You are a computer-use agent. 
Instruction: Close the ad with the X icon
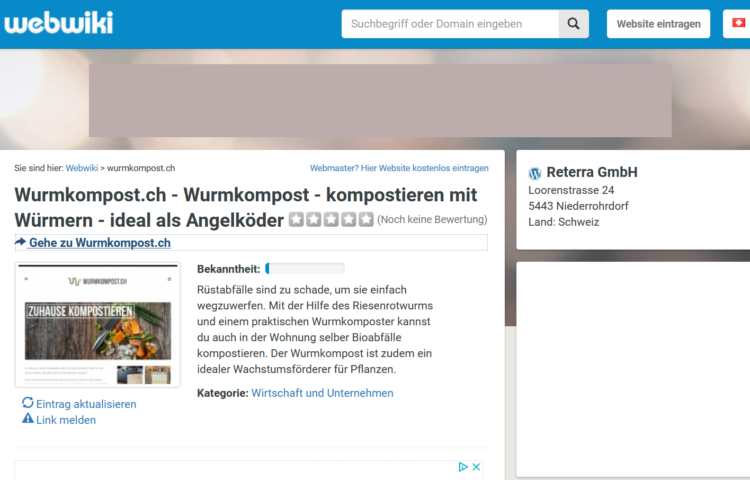pyautogui.click(x=476, y=467)
